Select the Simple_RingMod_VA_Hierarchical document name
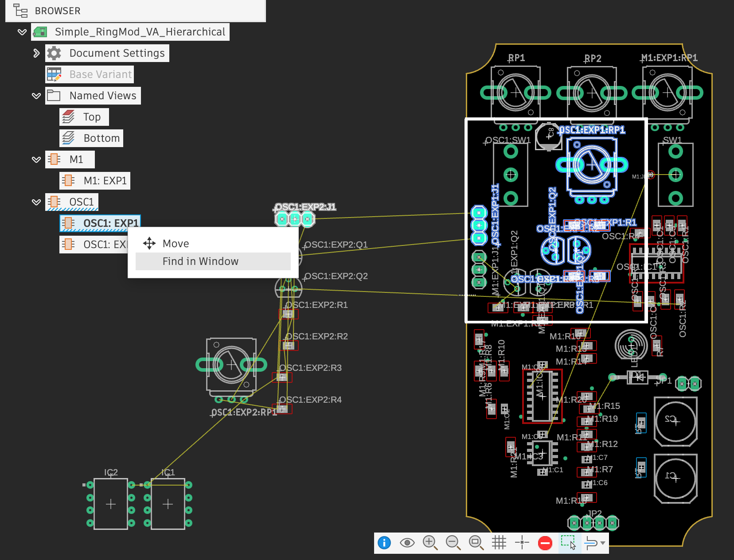Image resolution: width=734 pixels, height=560 pixels. [x=140, y=32]
